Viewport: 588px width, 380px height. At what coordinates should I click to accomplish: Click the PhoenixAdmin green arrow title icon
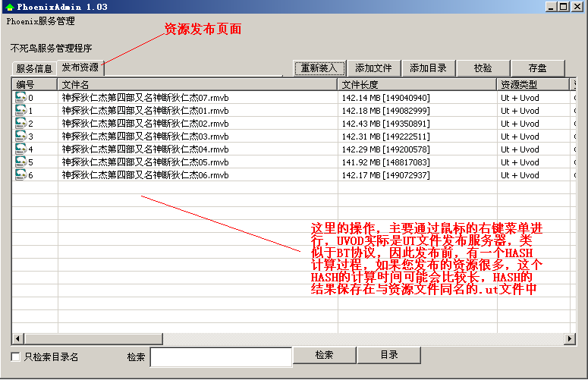click(x=9, y=7)
